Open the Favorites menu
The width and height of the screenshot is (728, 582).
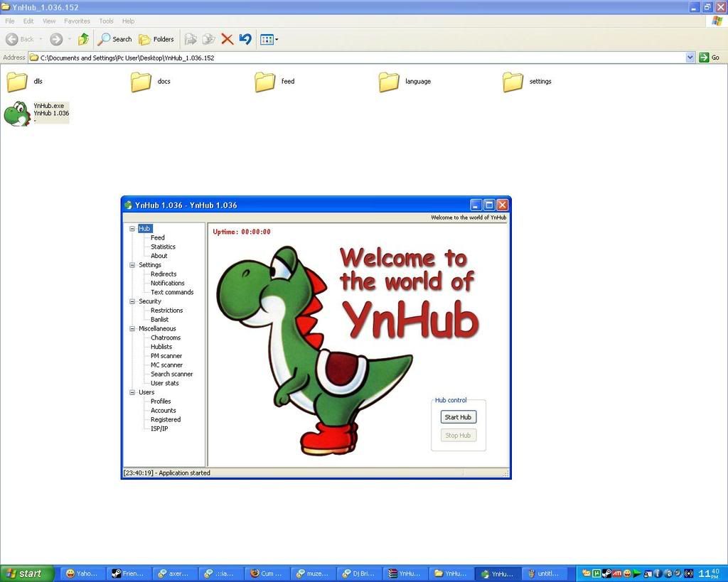77,21
